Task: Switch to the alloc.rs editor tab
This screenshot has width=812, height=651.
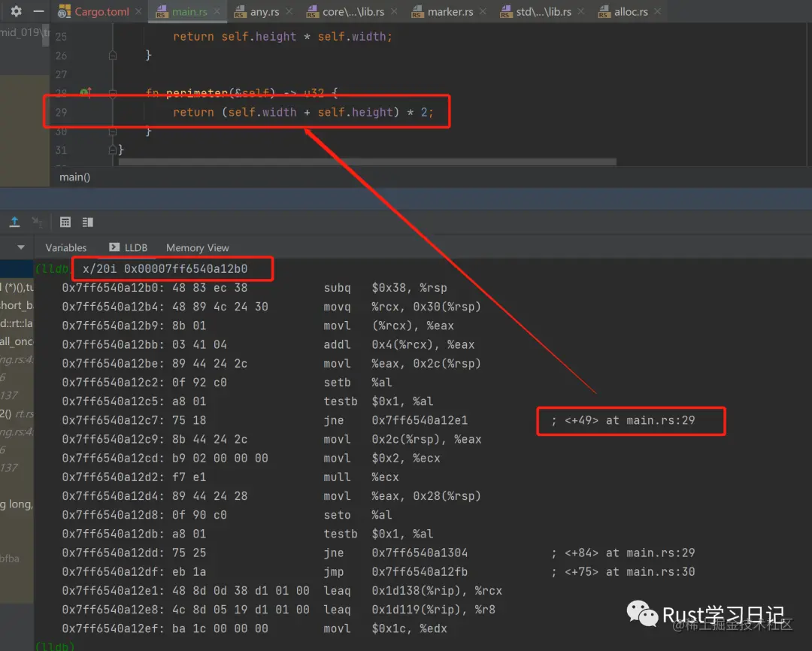Action: [x=631, y=11]
